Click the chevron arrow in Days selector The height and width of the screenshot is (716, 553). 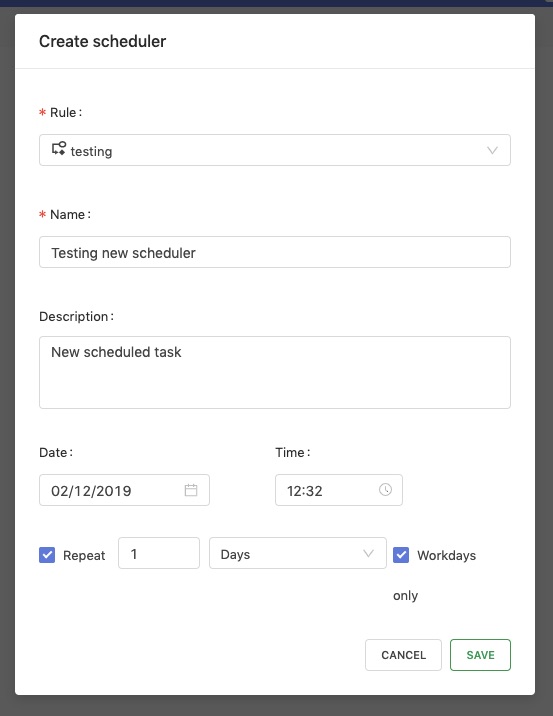click(x=368, y=553)
